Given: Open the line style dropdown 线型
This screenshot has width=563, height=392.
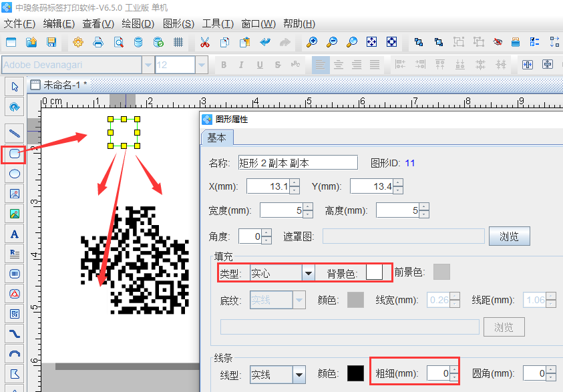Looking at the screenshot, I should 299,374.
